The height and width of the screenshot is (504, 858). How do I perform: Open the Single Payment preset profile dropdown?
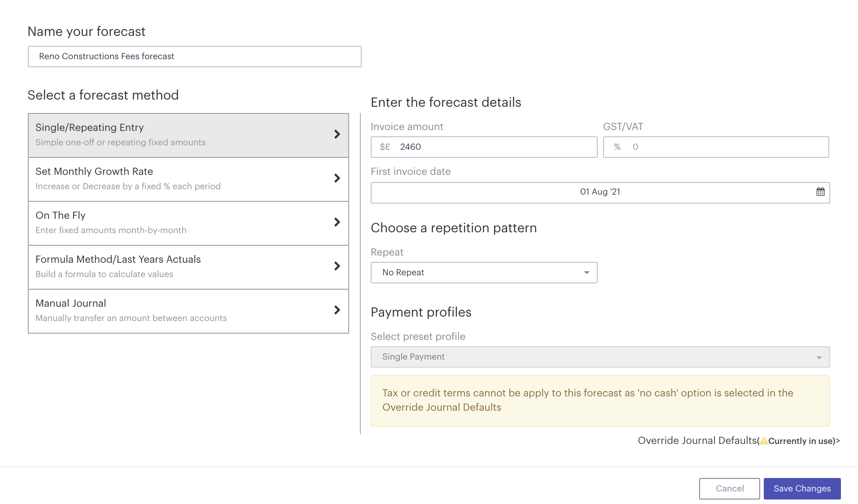click(600, 357)
